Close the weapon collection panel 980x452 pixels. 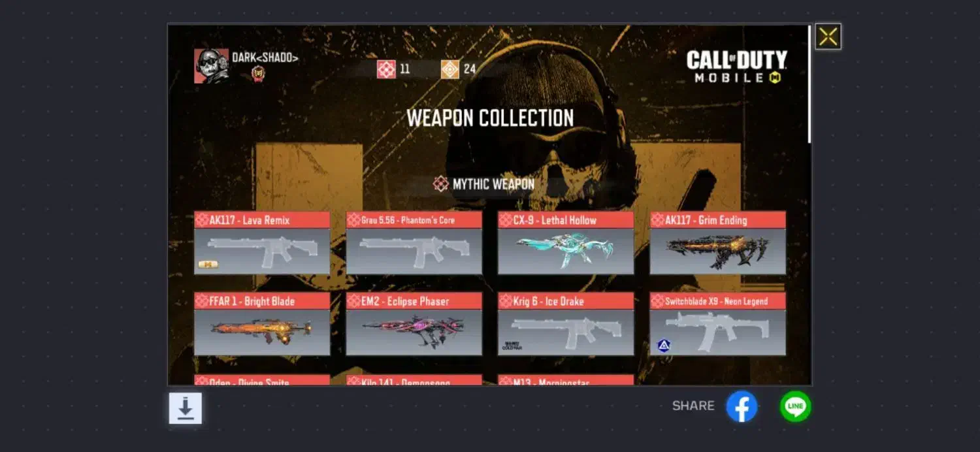click(x=828, y=37)
